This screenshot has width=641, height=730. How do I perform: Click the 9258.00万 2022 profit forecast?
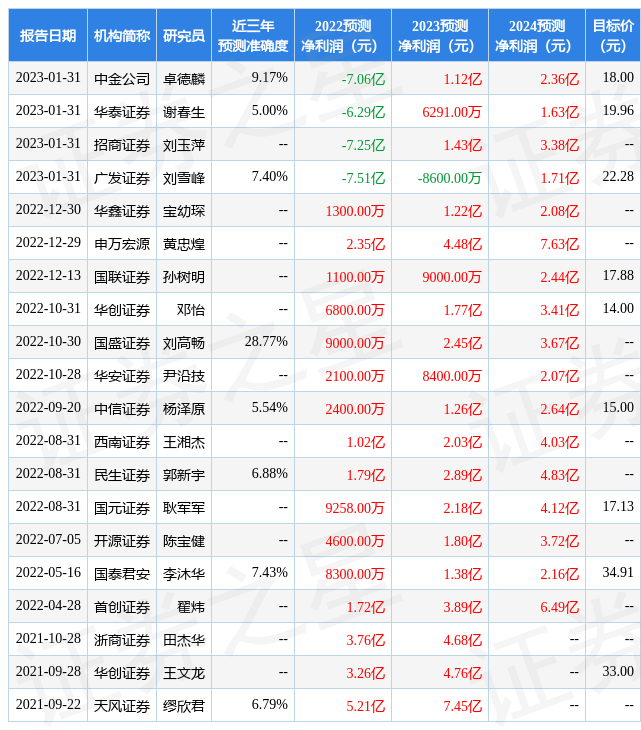pos(355,508)
